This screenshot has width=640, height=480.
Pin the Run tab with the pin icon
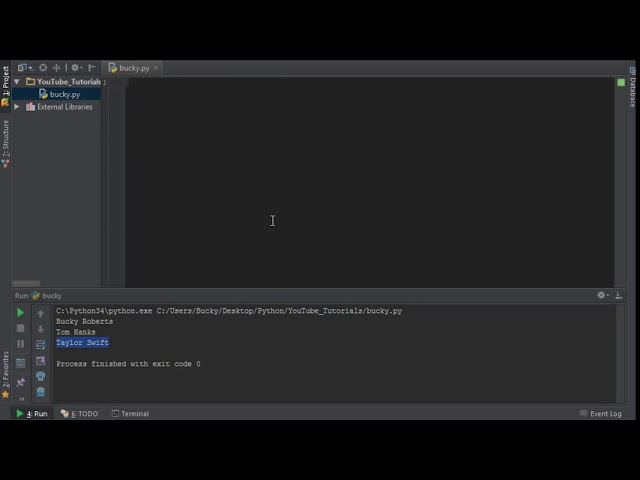point(20,382)
